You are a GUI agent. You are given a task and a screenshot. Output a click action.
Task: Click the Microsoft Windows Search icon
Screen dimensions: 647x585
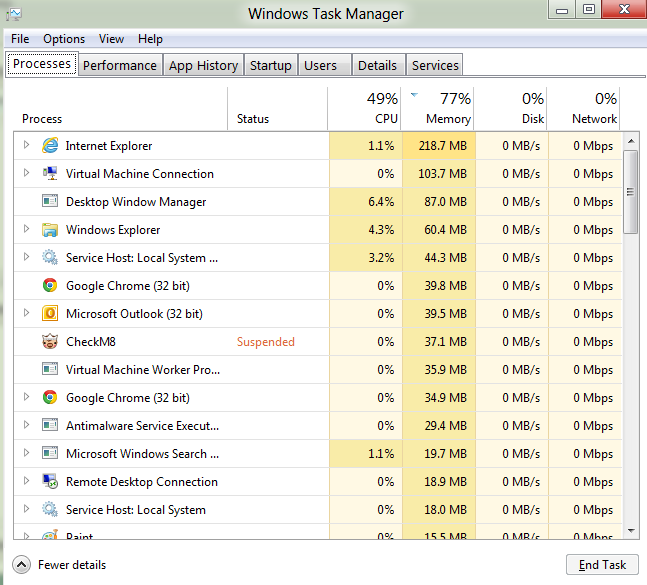coord(50,453)
